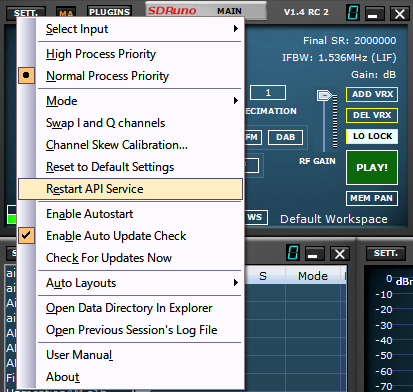
Task: Click the Select Input submenu arrow
Action: click(236, 29)
